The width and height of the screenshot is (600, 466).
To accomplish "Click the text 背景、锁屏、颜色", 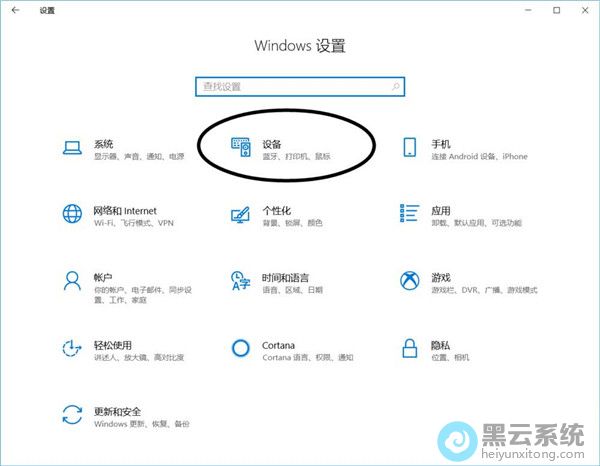I will (x=293, y=223).
